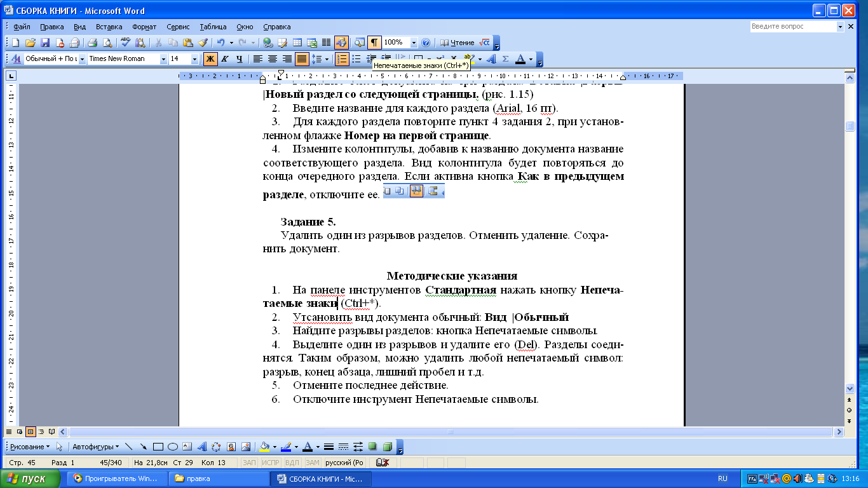Click the пуск Start button
The height and width of the screenshot is (488, 868).
(31, 478)
